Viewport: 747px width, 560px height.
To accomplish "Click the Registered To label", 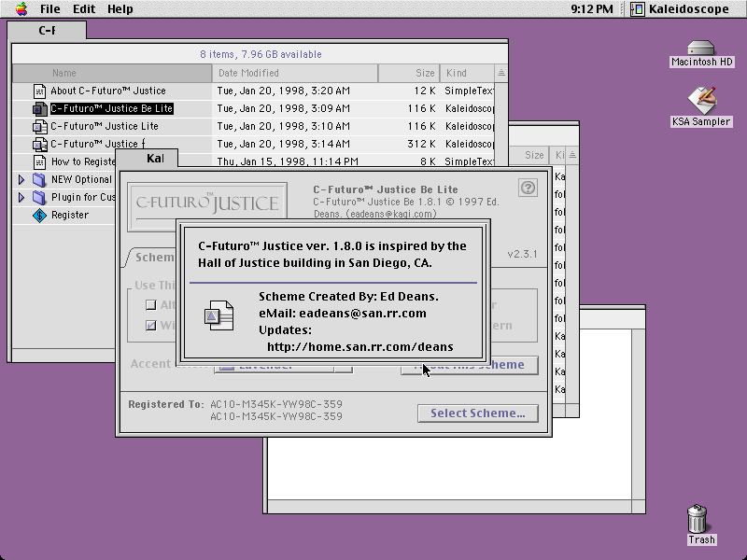I will [x=166, y=404].
